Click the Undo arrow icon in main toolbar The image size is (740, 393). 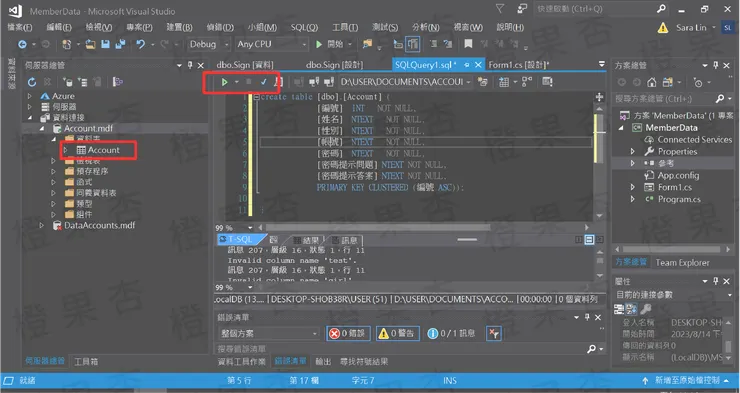pos(140,44)
